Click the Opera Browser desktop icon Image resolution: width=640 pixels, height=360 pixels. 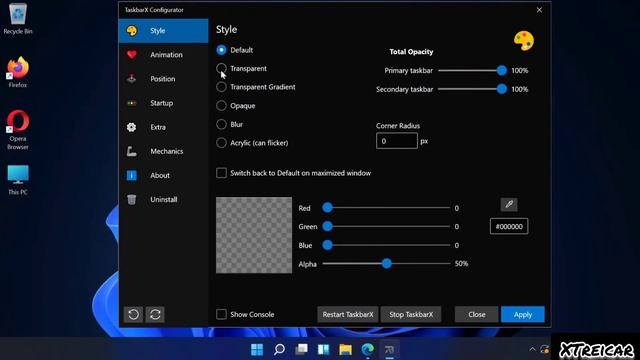(18, 130)
